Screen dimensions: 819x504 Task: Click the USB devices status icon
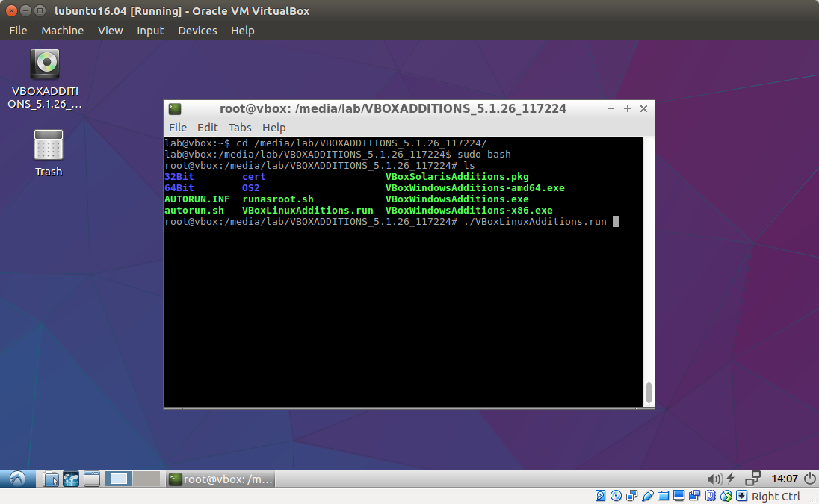648,496
